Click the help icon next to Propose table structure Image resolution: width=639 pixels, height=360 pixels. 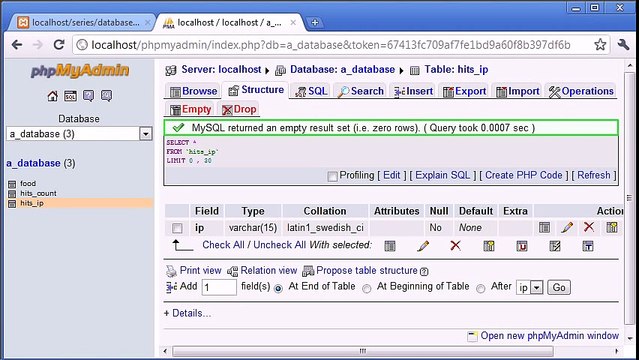(x=424, y=271)
